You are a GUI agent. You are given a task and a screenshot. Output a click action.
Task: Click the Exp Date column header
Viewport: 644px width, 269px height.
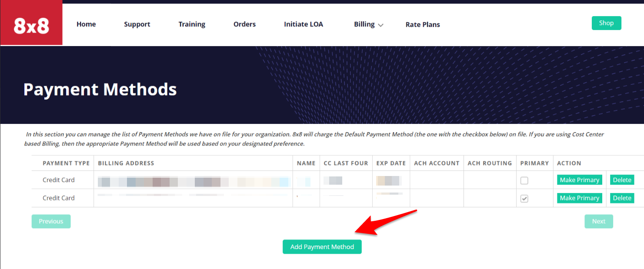(391, 163)
